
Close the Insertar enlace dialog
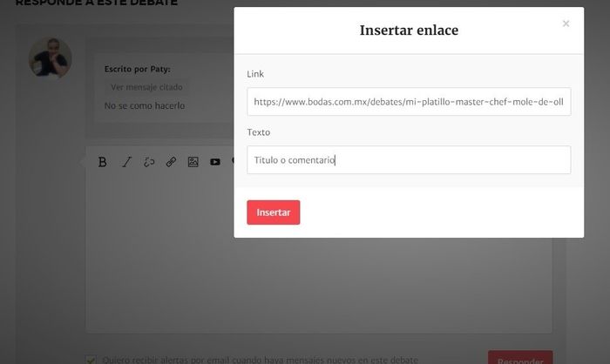click(566, 24)
